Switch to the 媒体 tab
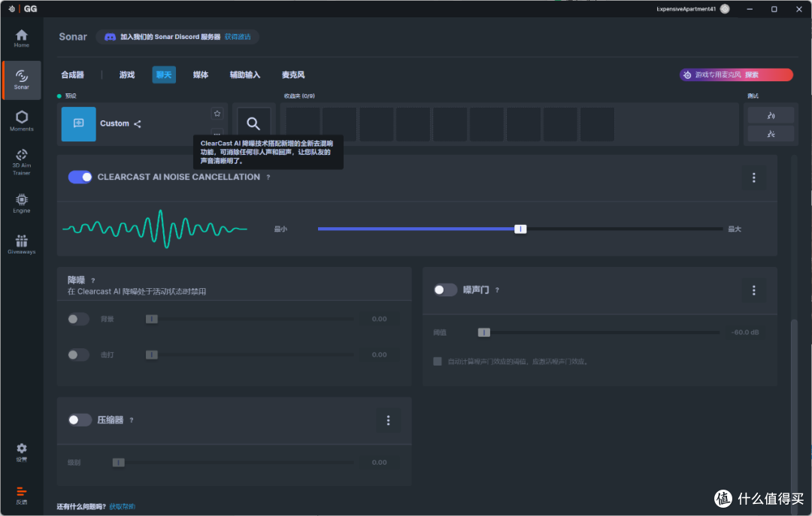Screen dimensions: 812x516 pos(201,74)
